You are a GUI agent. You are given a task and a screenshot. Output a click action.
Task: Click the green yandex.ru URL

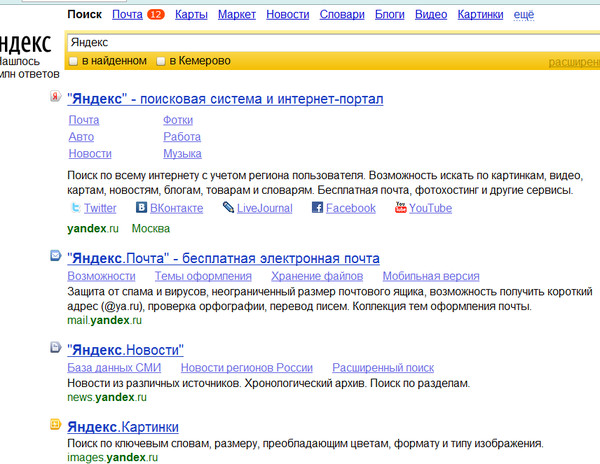(x=93, y=228)
